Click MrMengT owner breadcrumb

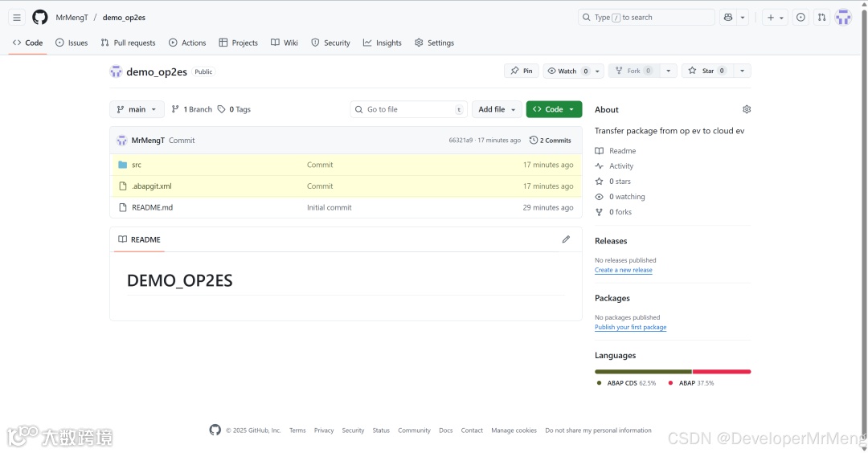point(72,18)
